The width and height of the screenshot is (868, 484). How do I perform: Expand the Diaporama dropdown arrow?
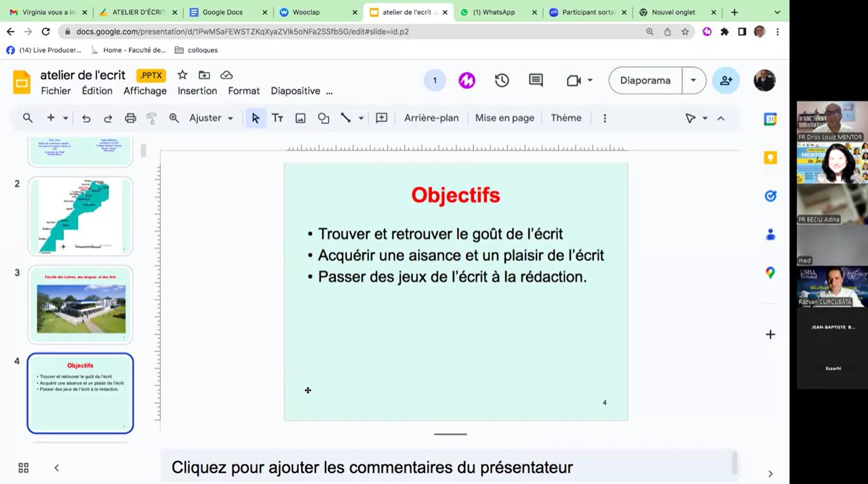click(693, 81)
